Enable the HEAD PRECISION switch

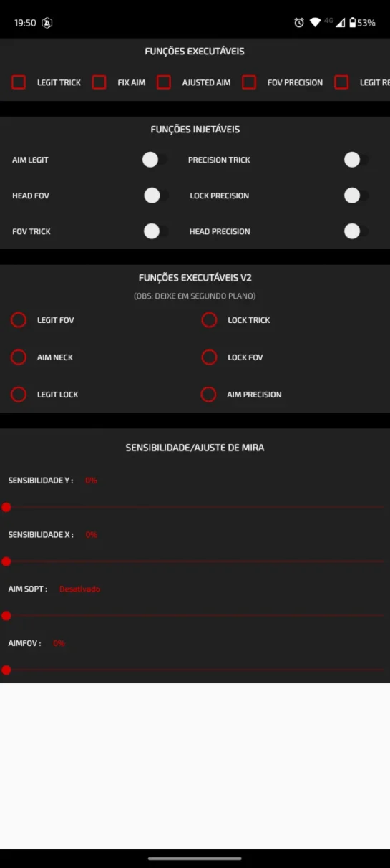pos(356,231)
